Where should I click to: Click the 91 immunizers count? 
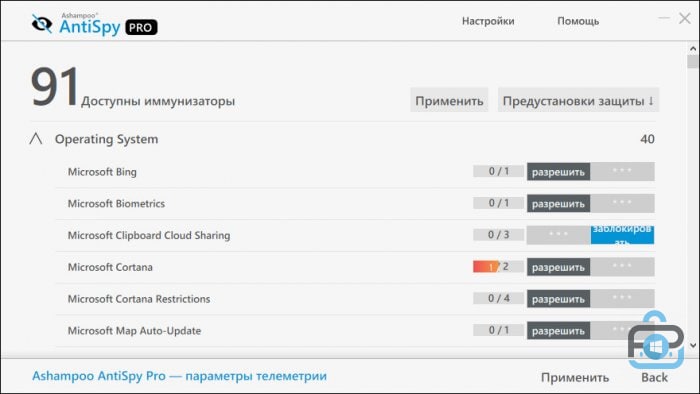click(x=54, y=87)
